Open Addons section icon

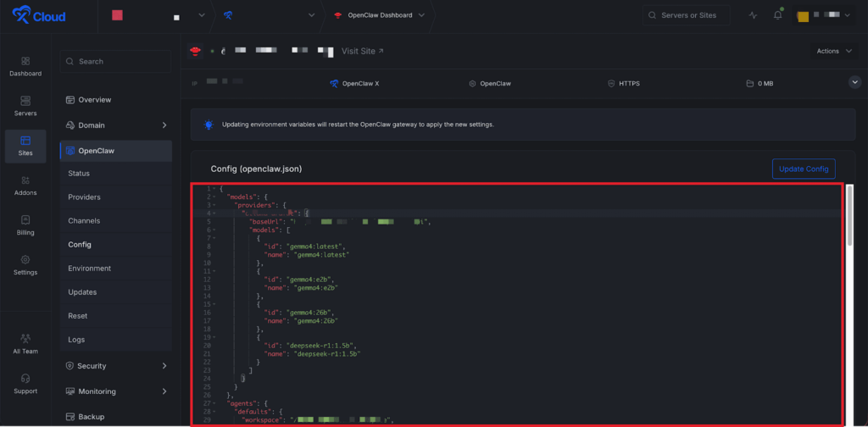click(25, 185)
